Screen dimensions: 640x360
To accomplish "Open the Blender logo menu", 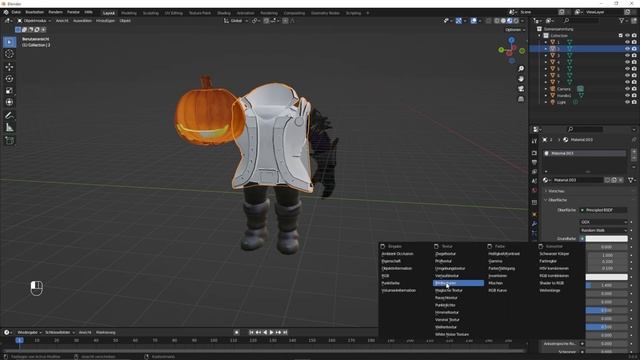I will 6,12.
